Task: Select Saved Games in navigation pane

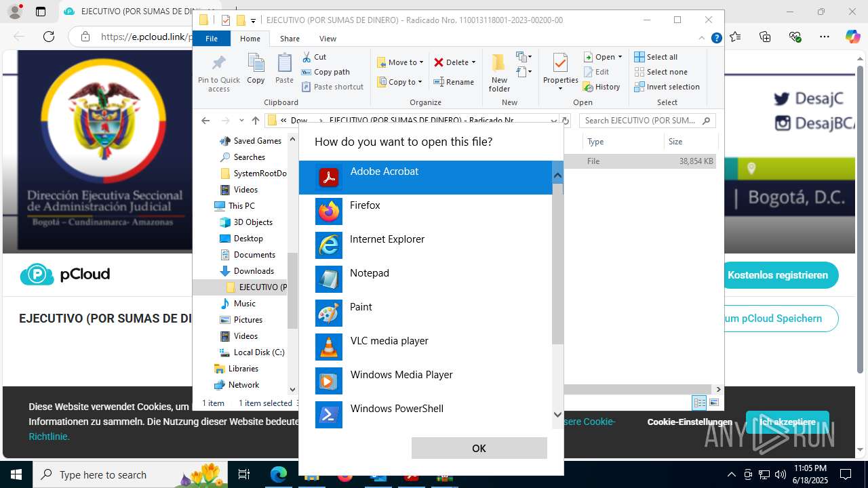Action: (x=250, y=141)
